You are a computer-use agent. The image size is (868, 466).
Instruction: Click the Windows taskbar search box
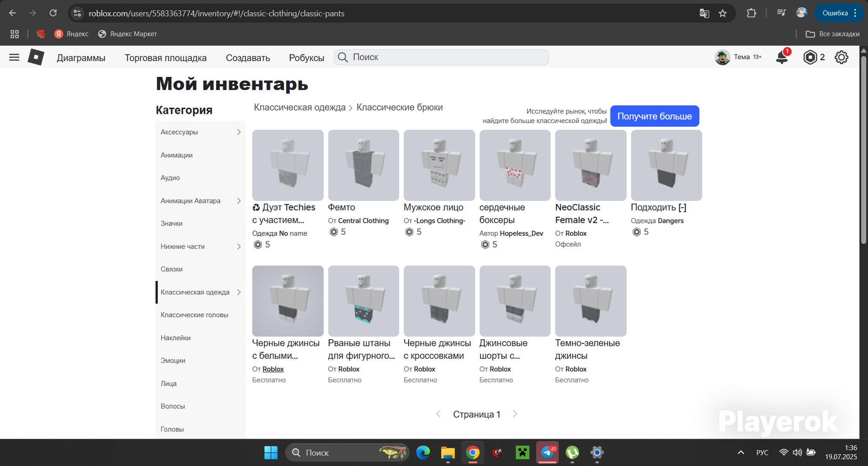coord(347,452)
